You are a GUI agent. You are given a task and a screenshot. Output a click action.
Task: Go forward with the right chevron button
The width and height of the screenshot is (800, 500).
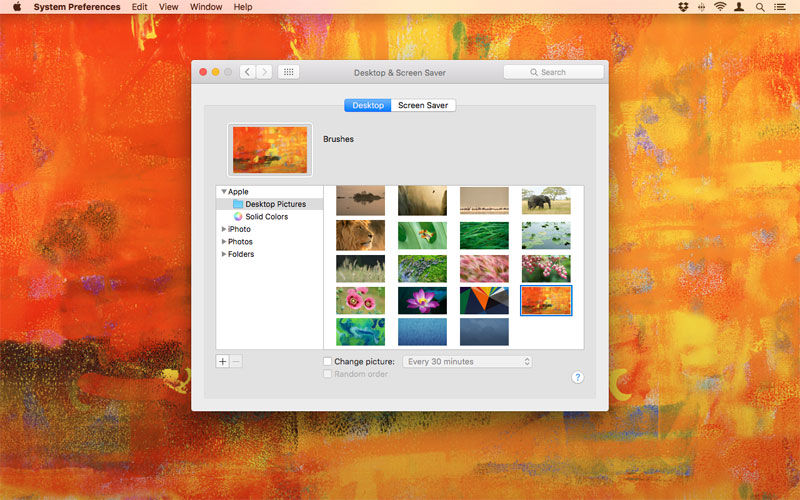[264, 72]
